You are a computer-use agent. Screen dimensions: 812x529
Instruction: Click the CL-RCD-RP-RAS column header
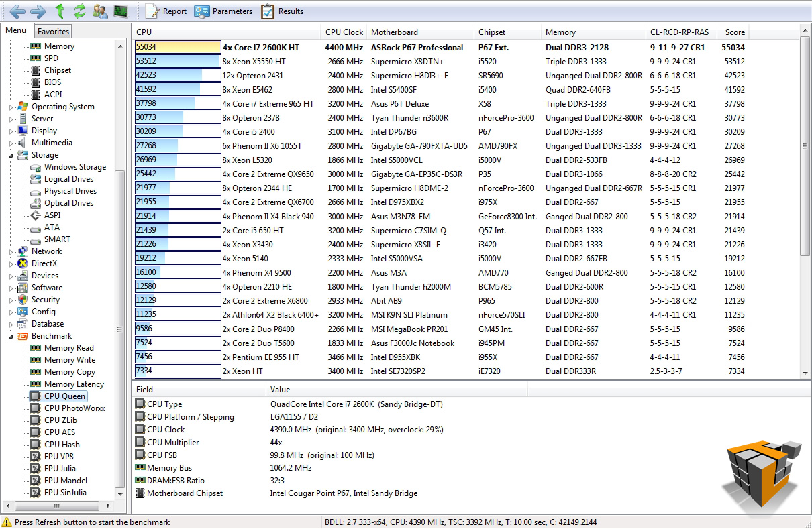pyautogui.click(x=682, y=32)
